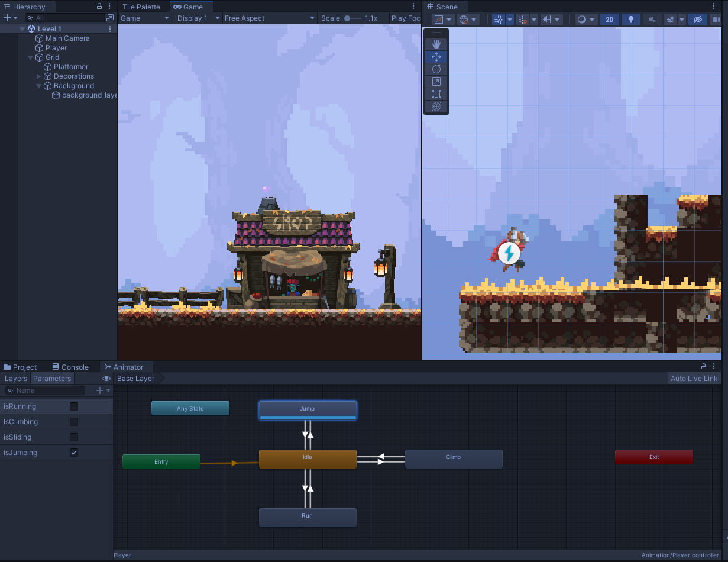Select the Move tool in the Scene overlay
Screen dimensions: 728x562
(436, 57)
